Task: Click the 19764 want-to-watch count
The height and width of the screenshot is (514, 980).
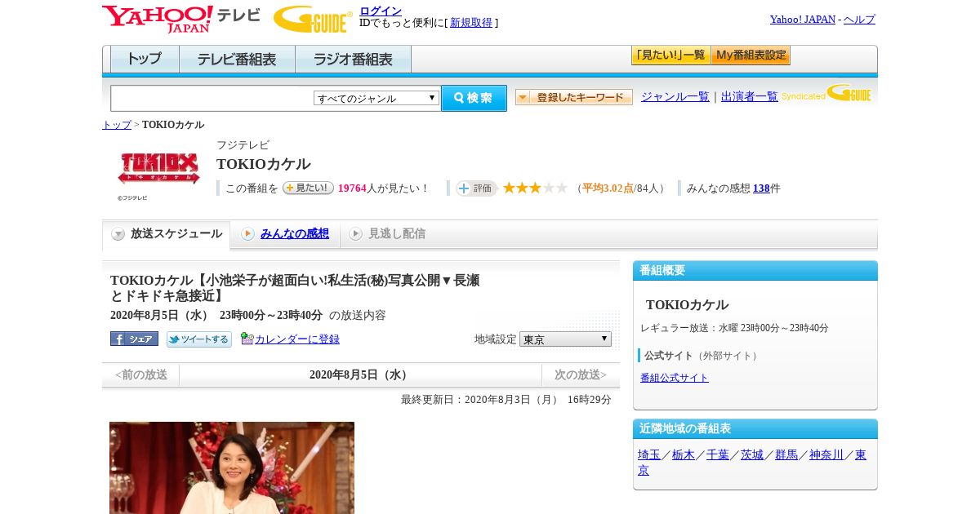Action: 352,188
